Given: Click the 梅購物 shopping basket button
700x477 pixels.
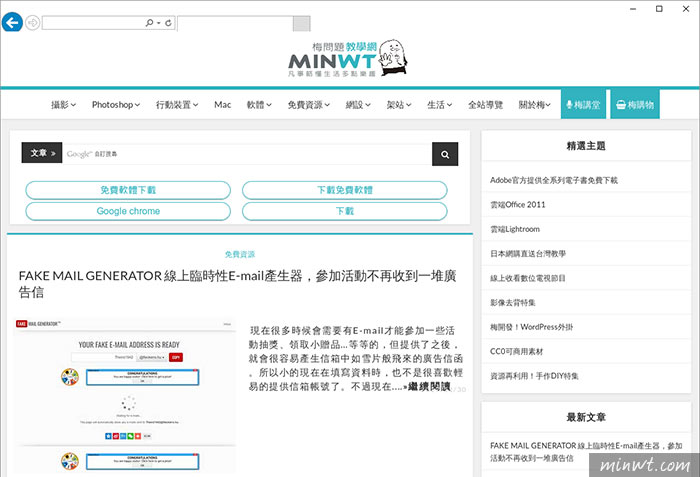Looking at the screenshot, I should [635, 105].
